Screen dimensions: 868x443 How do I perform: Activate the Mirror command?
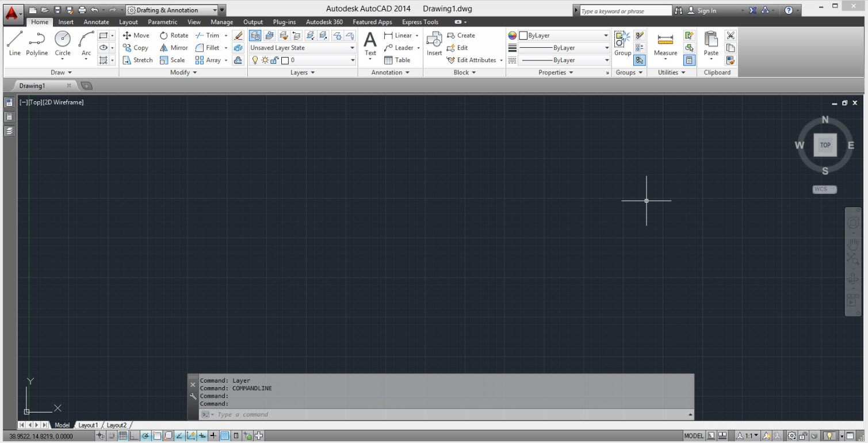[174, 48]
